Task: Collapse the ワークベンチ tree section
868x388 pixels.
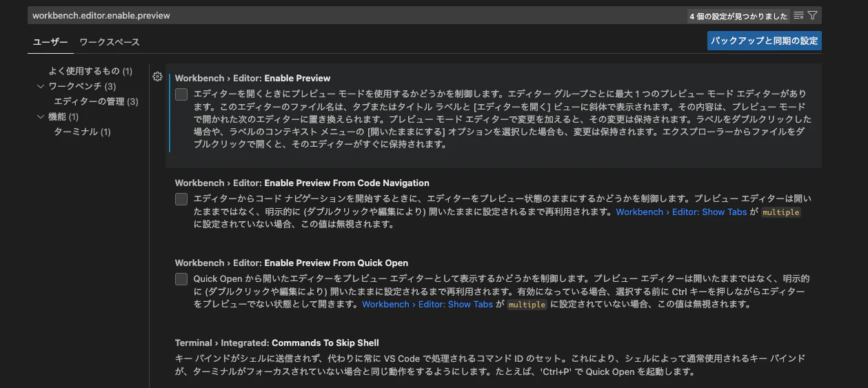Action: tap(41, 86)
